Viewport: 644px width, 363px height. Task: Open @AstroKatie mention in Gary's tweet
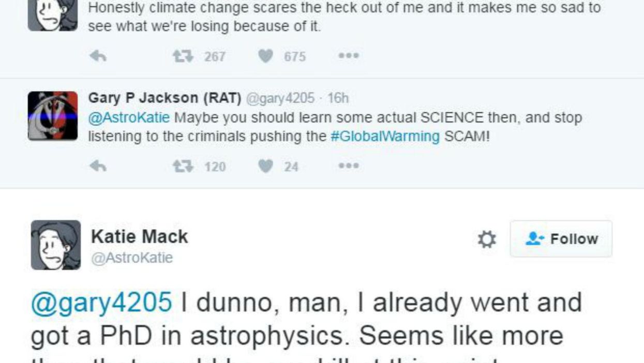click(129, 118)
